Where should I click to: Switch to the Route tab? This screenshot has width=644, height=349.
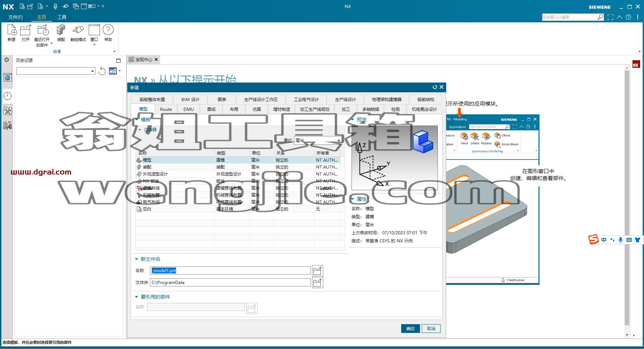pyautogui.click(x=166, y=109)
